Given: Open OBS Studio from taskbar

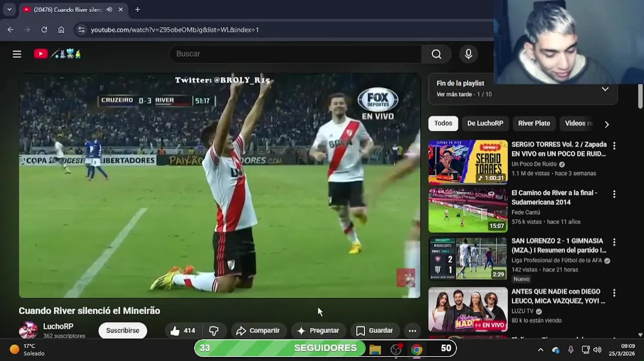Looking at the screenshot, I should pyautogui.click(x=396, y=349).
